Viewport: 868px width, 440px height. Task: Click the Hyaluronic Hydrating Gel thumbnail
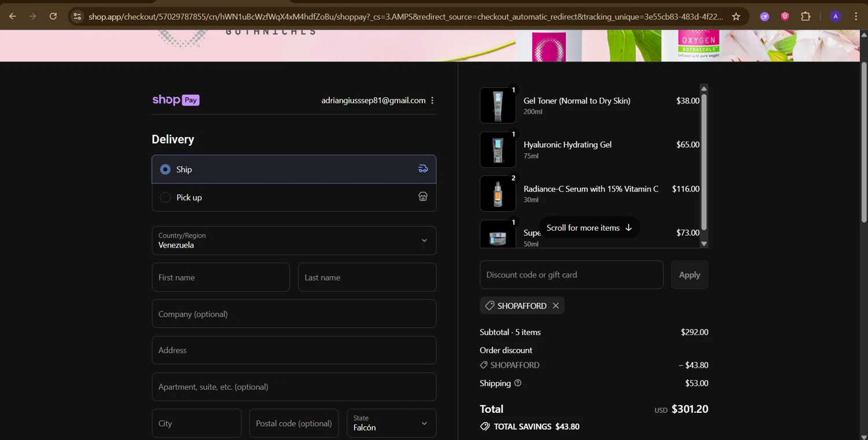click(x=498, y=149)
